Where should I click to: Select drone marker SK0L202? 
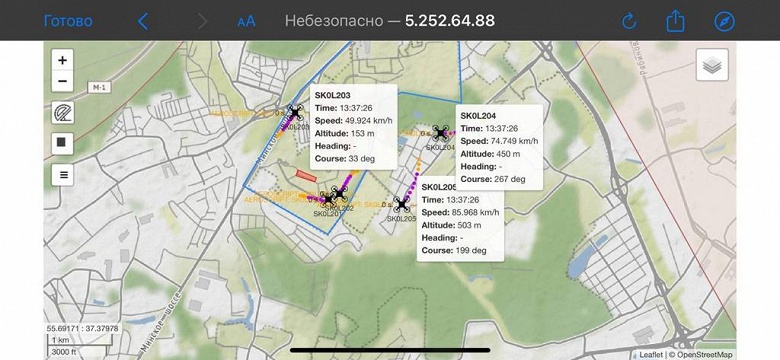[x=339, y=193]
